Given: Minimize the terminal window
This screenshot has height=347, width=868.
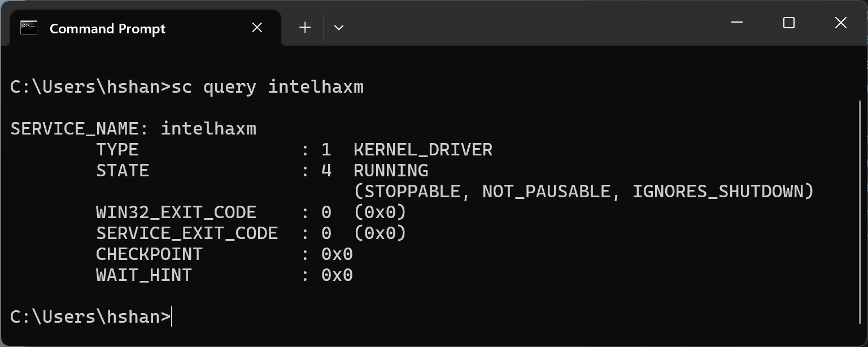Looking at the screenshot, I should pyautogui.click(x=737, y=23).
